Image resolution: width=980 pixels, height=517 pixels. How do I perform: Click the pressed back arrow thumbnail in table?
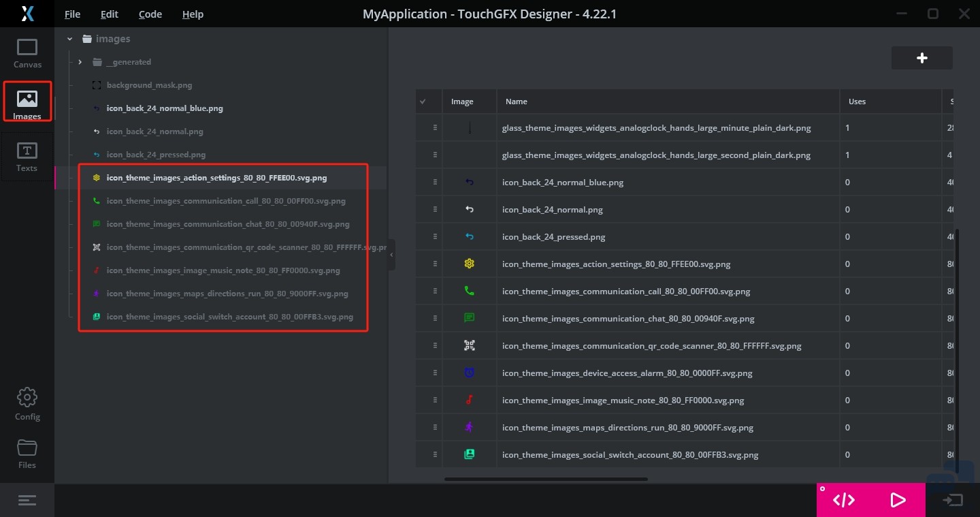tap(469, 236)
